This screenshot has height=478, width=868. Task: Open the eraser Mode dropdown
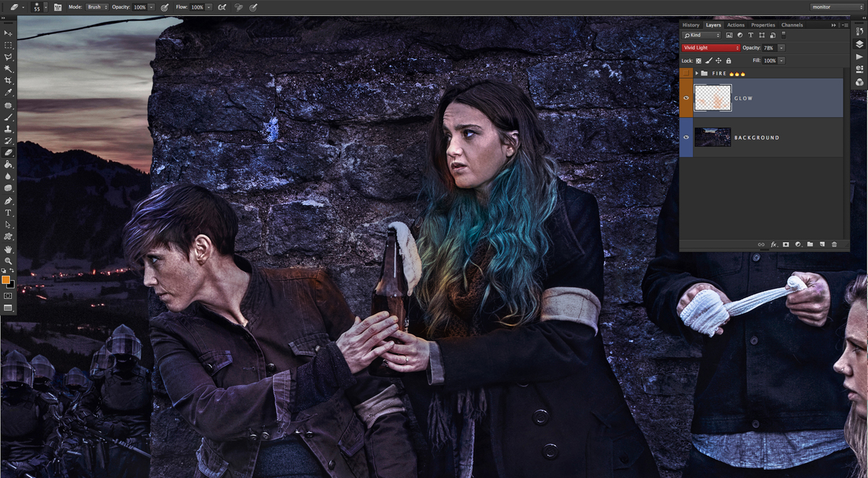tap(97, 7)
